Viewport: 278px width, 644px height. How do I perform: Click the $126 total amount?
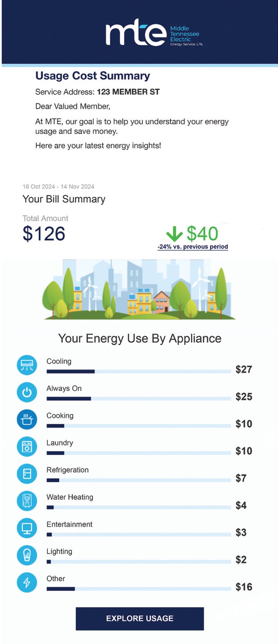44,234
